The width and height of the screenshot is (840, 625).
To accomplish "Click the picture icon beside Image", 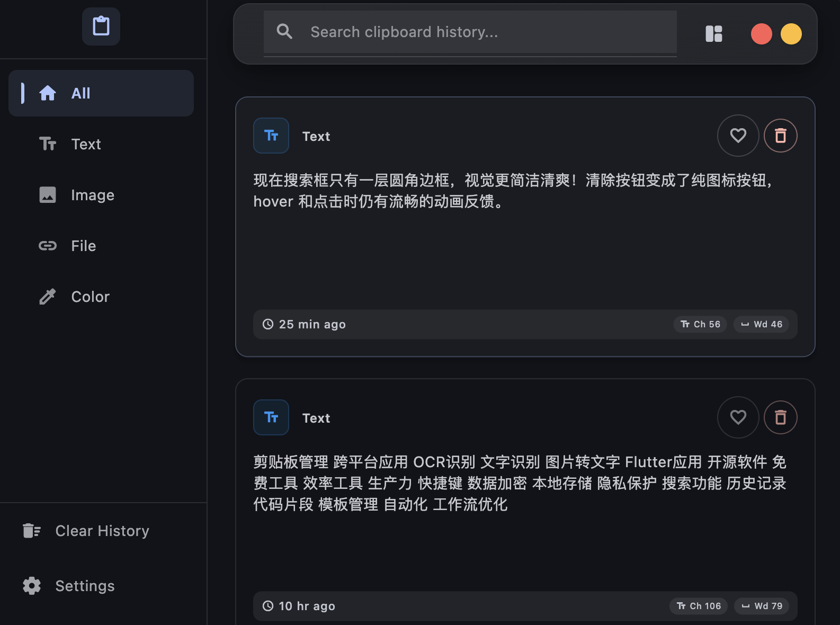I will click(x=48, y=195).
